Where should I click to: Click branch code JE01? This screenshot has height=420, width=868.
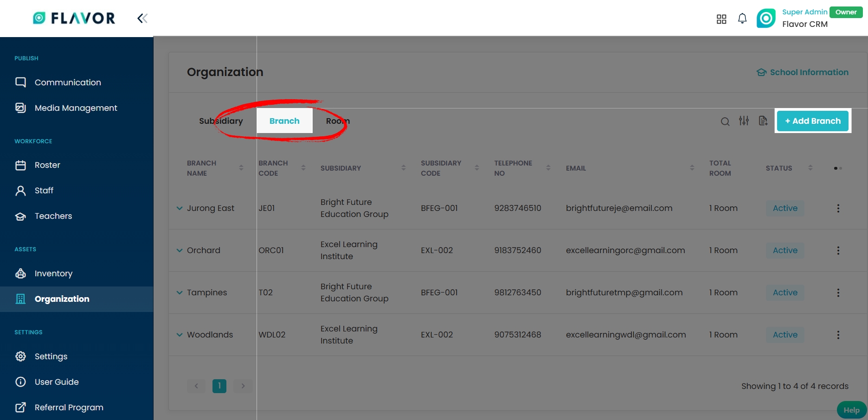coord(267,209)
